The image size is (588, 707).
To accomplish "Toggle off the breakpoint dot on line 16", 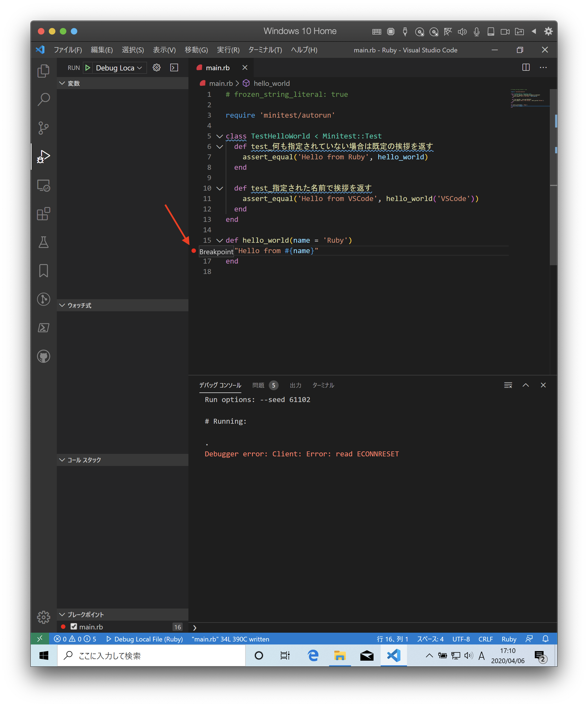I will [x=194, y=251].
